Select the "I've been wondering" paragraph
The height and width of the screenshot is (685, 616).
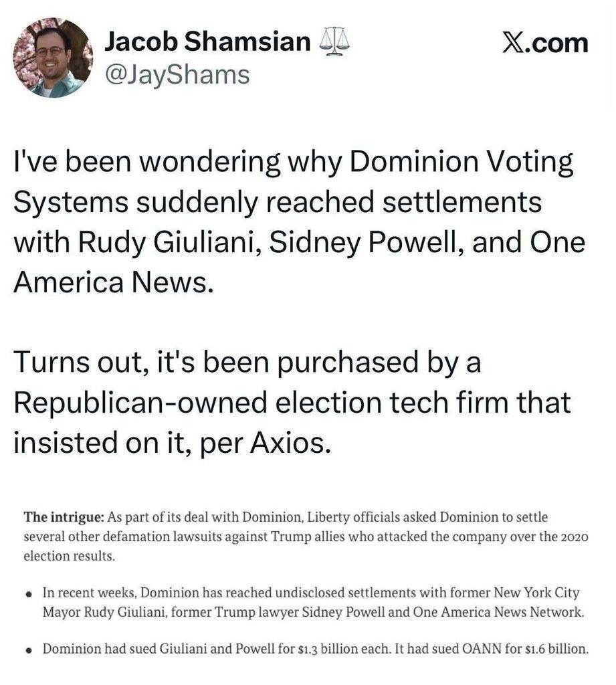[x=294, y=221]
